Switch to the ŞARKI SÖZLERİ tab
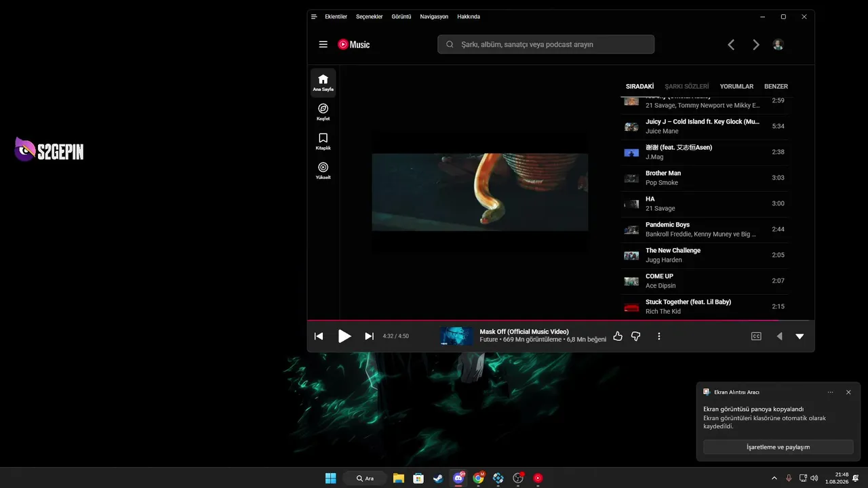The image size is (868, 488). [687, 87]
